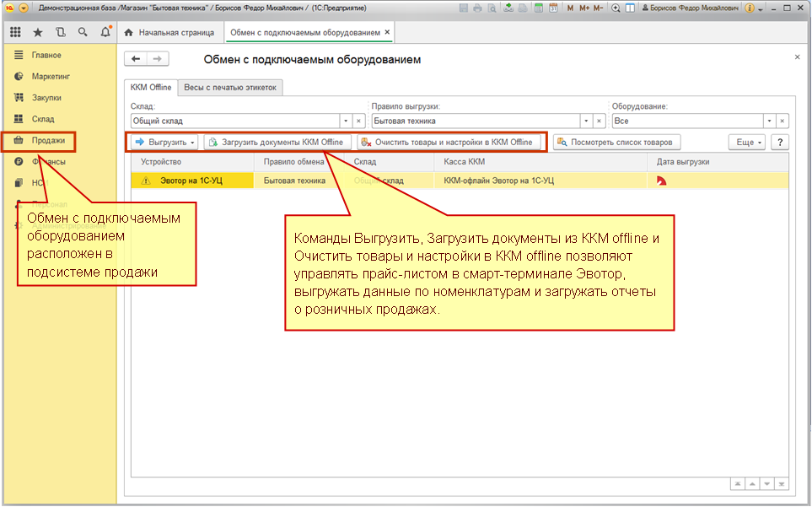Open the sections menu grid icon
This screenshot has height=507, width=812.
pyautogui.click(x=15, y=32)
